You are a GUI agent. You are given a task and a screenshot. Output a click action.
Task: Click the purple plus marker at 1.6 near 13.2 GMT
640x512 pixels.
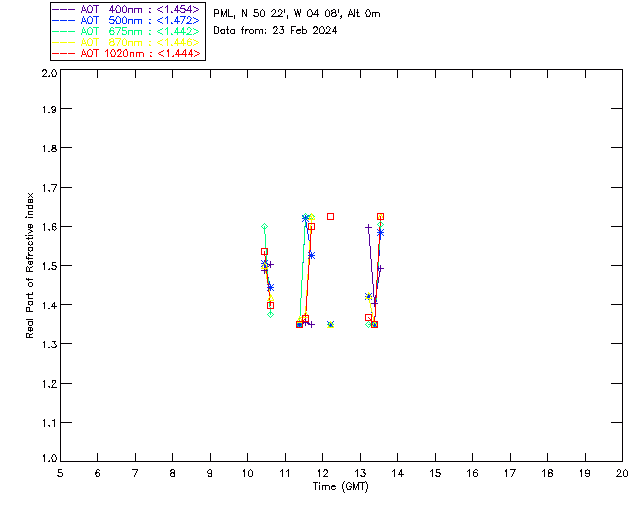tap(368, 227)
